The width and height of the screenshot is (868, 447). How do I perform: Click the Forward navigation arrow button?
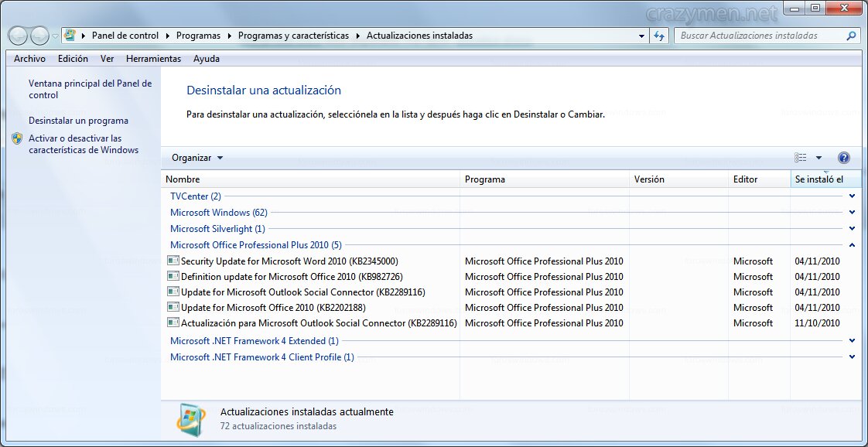point(40,36)
